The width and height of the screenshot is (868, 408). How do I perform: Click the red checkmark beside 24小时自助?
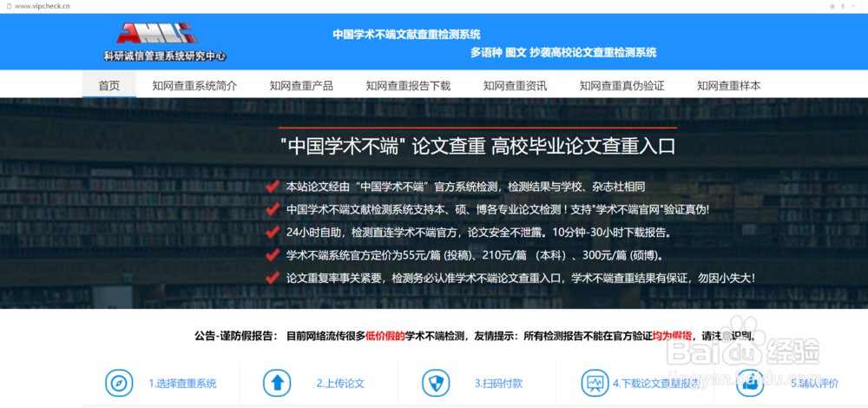point(272,233)
